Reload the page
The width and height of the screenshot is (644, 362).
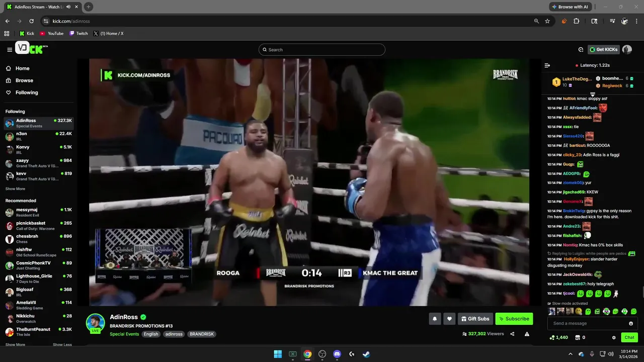click(x=31, y=21)
